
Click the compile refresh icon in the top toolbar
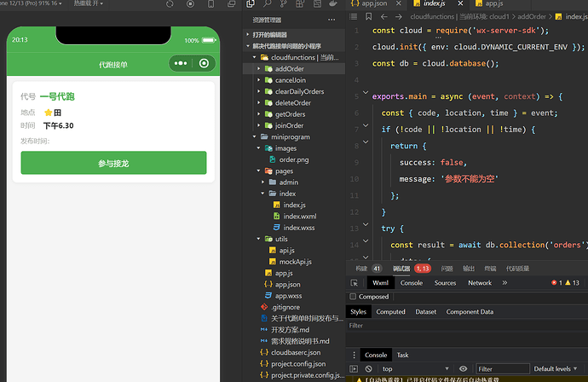tap(170, 3)
